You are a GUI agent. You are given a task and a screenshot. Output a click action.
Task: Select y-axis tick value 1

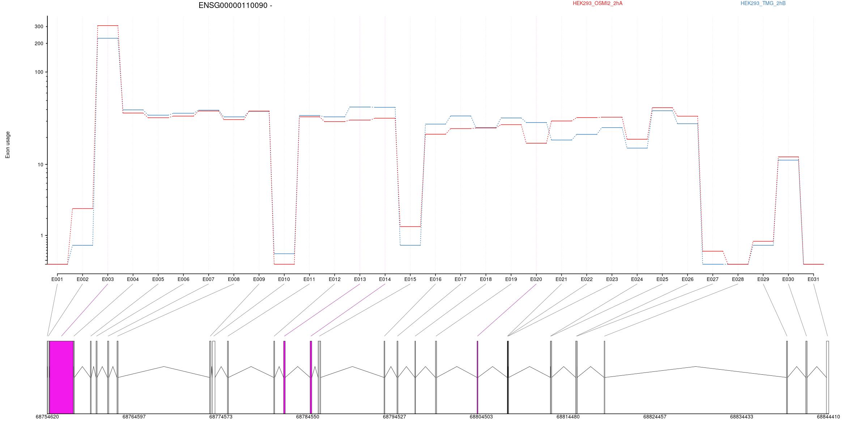pos(41,235)
